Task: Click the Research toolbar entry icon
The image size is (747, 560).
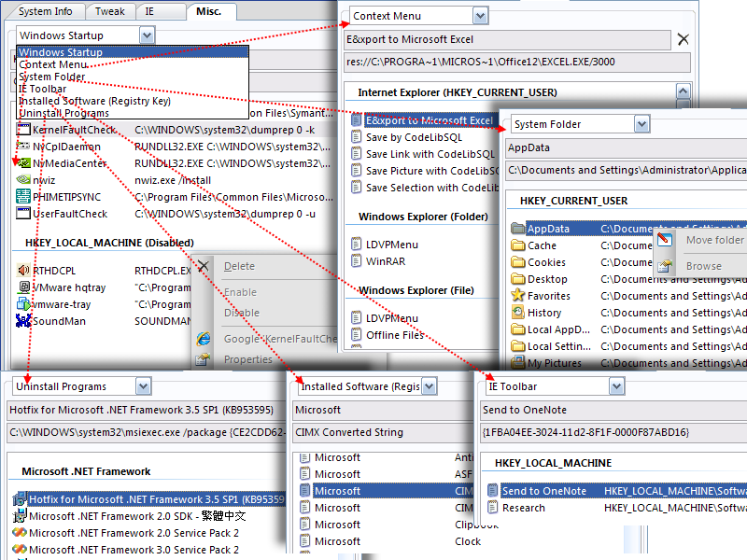Action: (493, 508)
